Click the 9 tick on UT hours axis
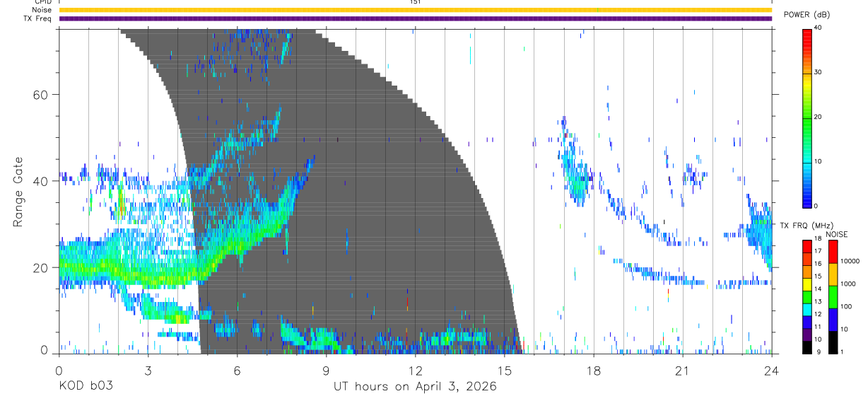Image resolution: width=868 pixels, height=401 pixels. tap(326, 371)
